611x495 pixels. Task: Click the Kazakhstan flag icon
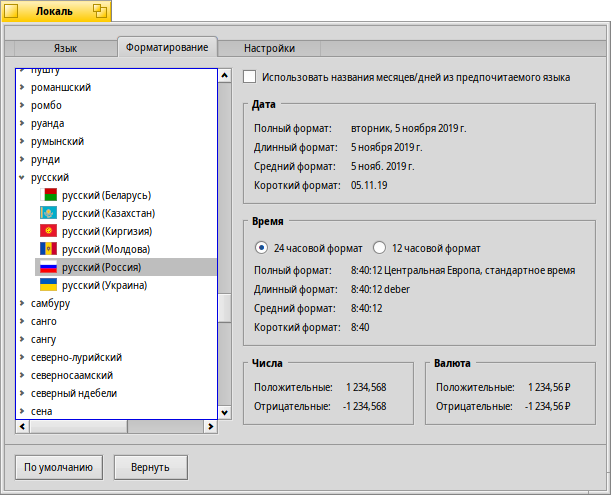click(48, 213)
